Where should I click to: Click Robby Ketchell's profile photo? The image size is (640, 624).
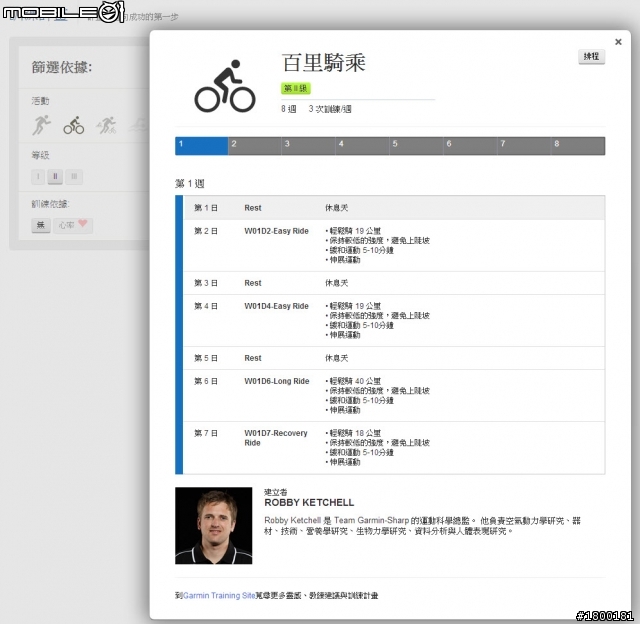point(213,526)
